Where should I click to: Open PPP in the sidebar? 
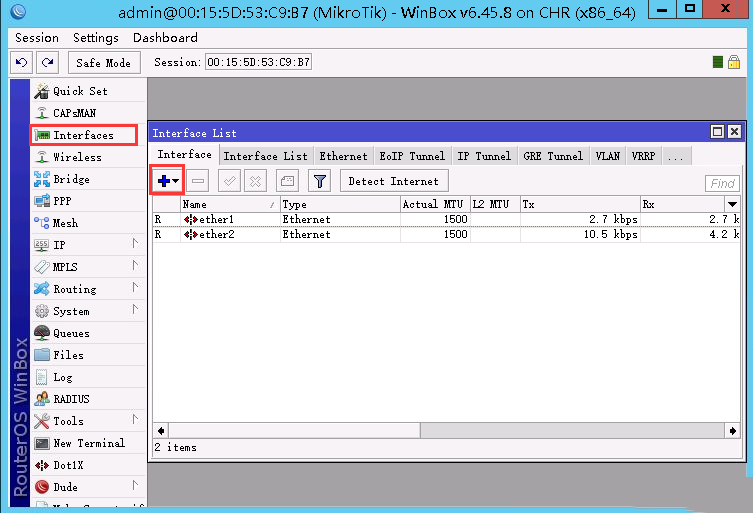88,201
